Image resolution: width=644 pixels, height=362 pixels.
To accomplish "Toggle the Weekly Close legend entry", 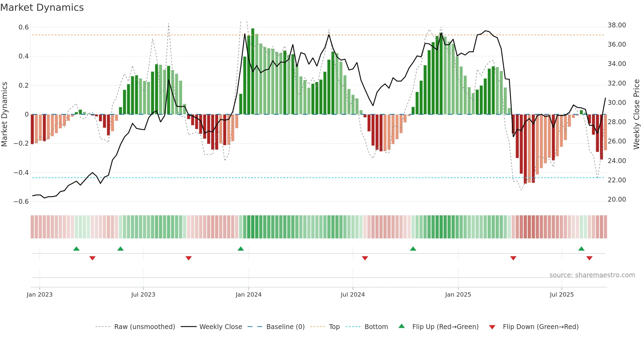I will [211, 327].
